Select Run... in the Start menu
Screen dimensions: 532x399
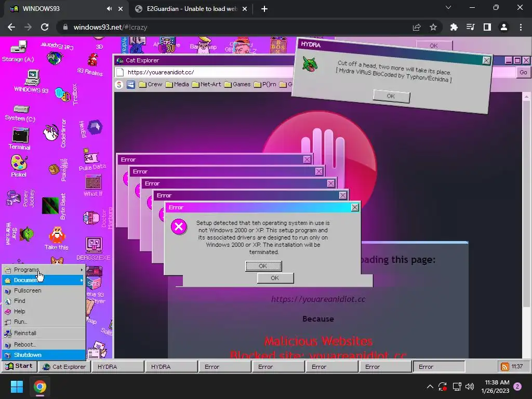tap(44, 322)
